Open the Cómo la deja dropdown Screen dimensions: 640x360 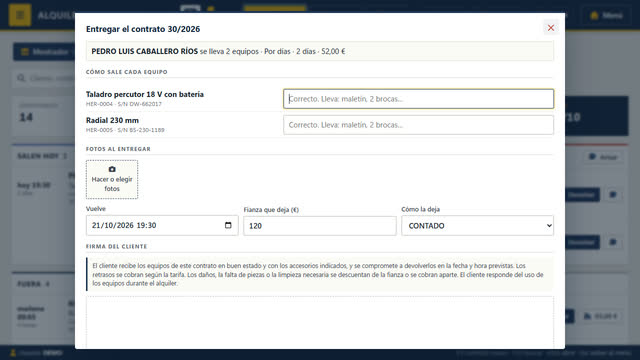click(x=478, y=226)
